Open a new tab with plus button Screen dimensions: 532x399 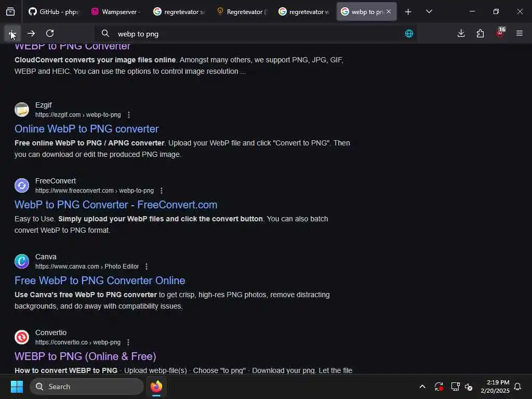point(408,12)
